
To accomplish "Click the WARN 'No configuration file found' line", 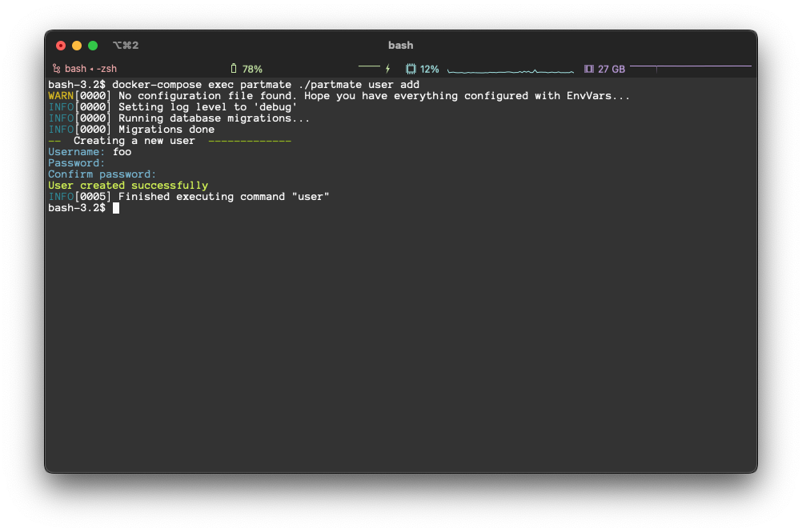I will click(339, 96).
